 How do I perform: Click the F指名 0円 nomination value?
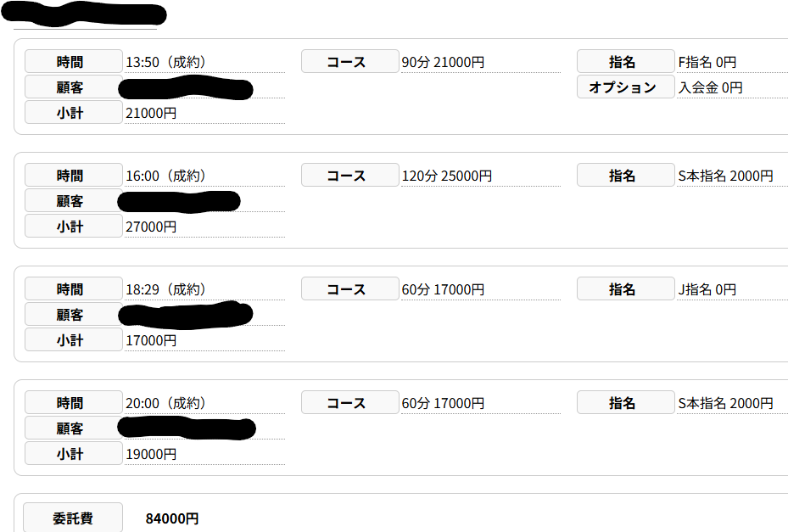point(707,62)
